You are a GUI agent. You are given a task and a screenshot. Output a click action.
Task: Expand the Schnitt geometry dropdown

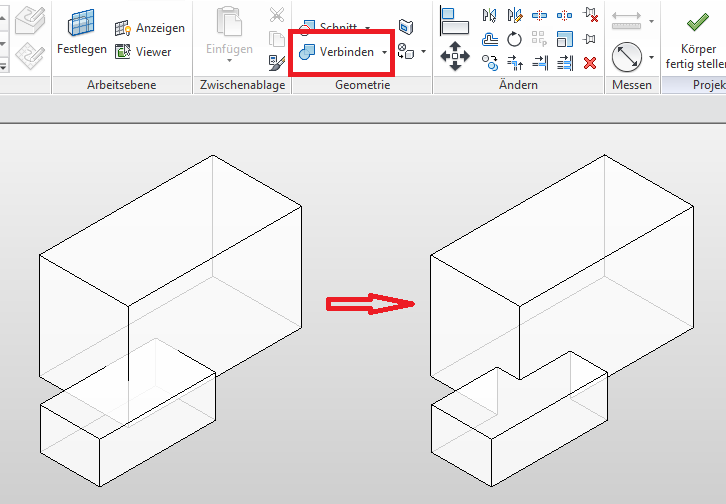pos(368,28)
